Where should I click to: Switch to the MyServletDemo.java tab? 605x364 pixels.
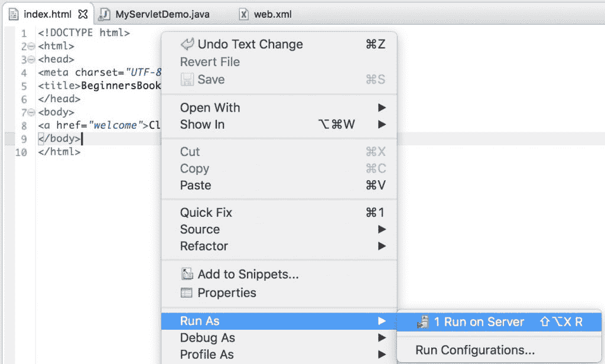click(162, 14)
